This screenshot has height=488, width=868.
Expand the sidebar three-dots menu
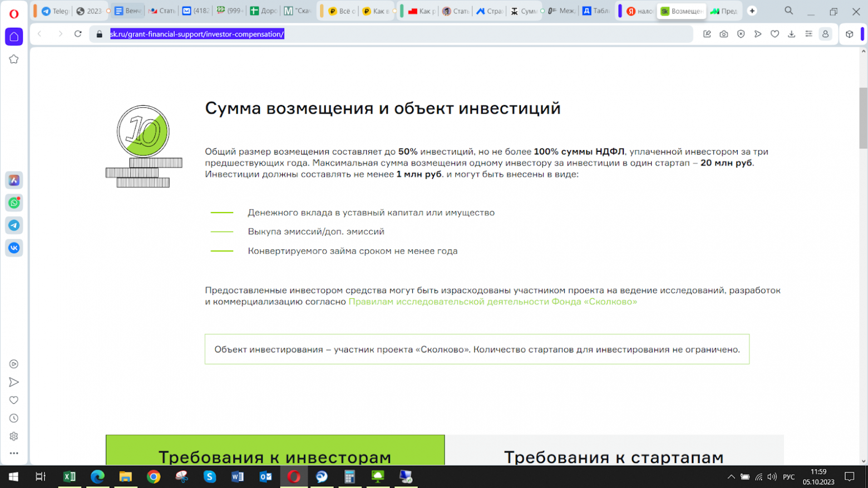click(x=14, y=454)
